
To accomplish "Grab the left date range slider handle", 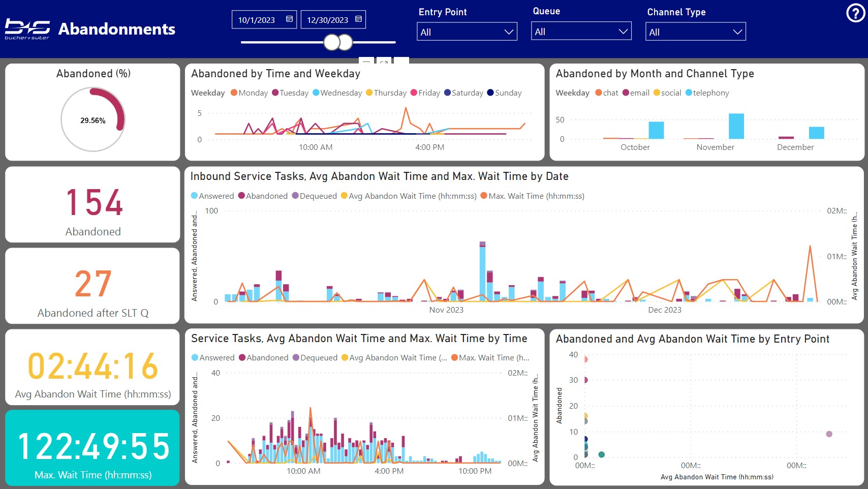I will pos(332,42).
